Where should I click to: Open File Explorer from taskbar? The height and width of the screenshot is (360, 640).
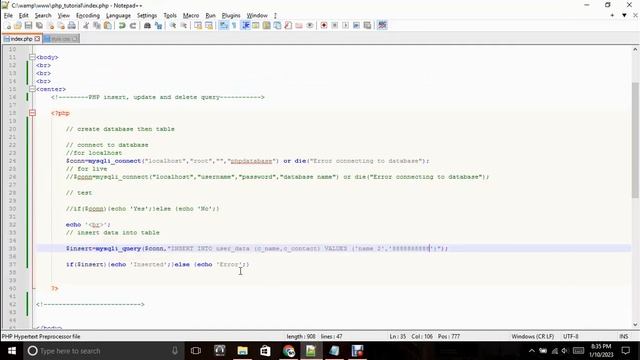coord(242,351)
